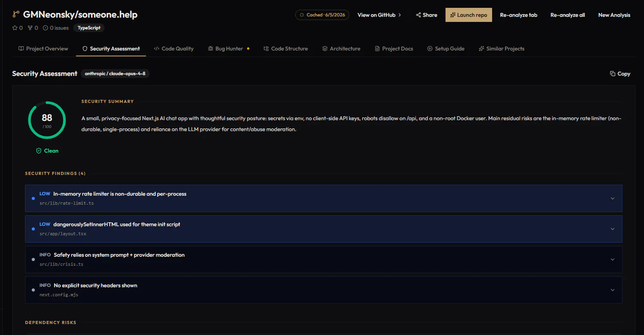Click the 88/100 security score ring
The width and height of the screenshot is (644, 335).
[x=47, y=120]
